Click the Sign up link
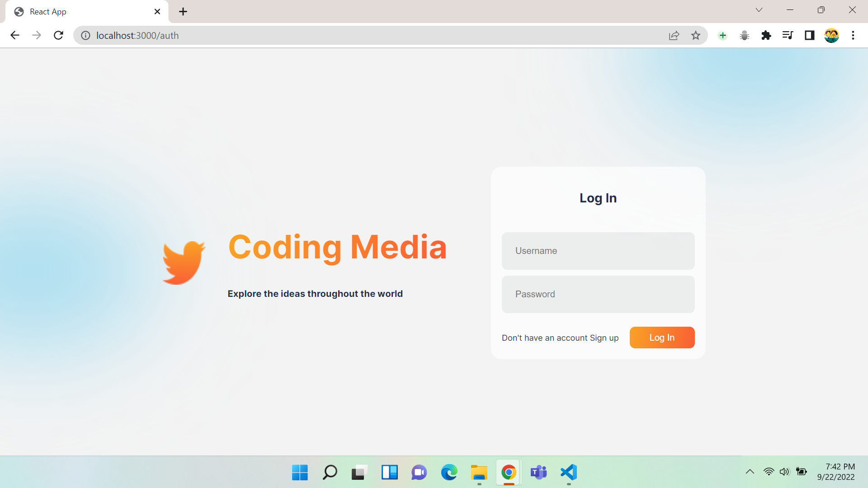The image size is (868, 488). (x=604, y=338)
